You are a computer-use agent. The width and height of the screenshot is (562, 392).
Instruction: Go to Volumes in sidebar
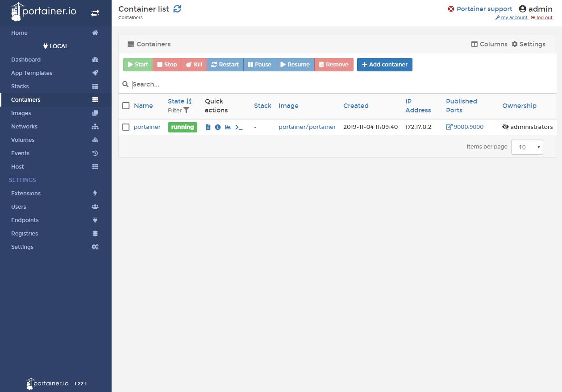(x=23, y=140)
